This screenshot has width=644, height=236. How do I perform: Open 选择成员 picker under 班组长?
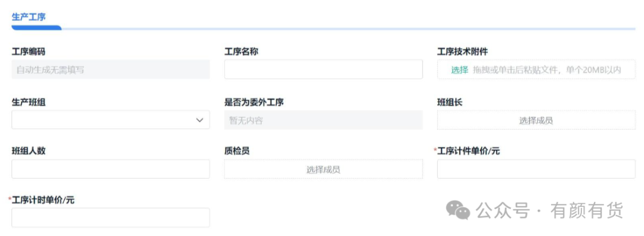pyautogui.click(x=537, y=120)
